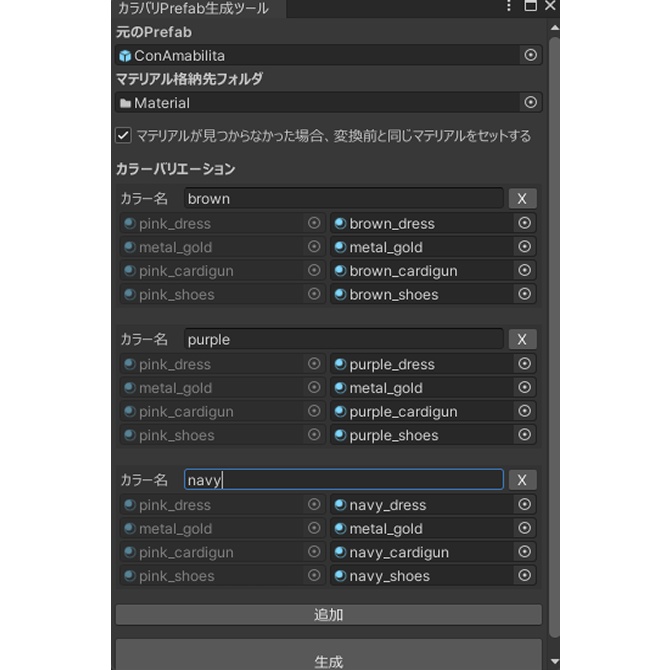The height and width of the screenshot is (670, 670).
Task: Open picker for purple_dress material
Action: pos(524,364)
